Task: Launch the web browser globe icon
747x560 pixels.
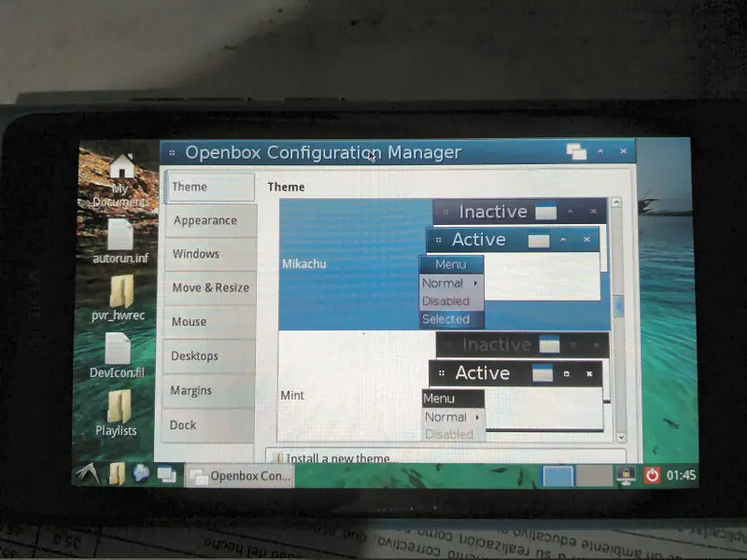Action: (x=141, y=474)
